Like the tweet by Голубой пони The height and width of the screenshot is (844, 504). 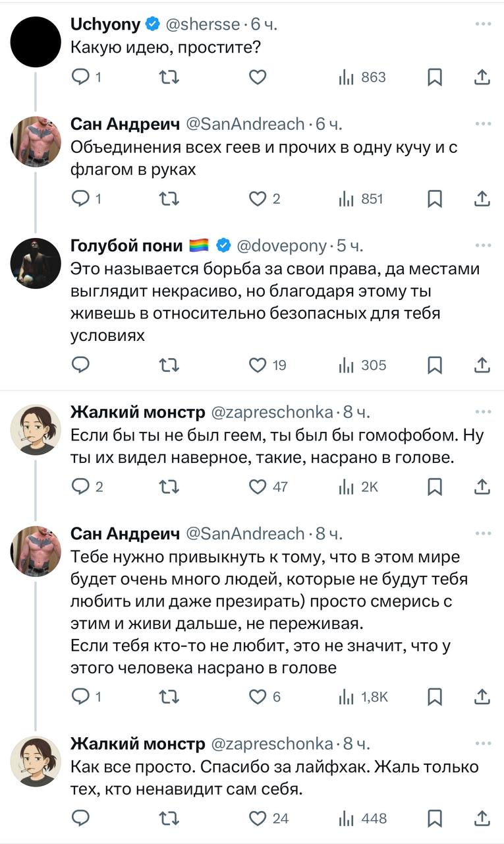pos(257,365)
